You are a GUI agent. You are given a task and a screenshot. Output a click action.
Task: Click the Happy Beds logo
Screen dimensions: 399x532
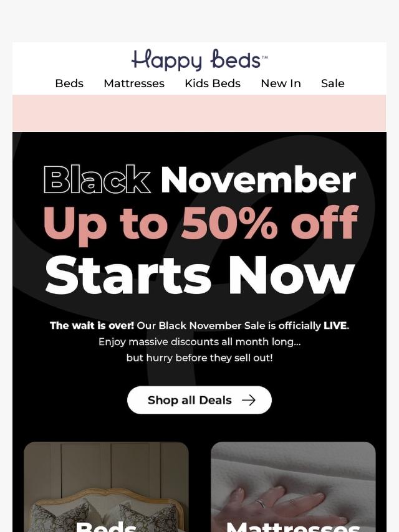[x=199, y=60]
